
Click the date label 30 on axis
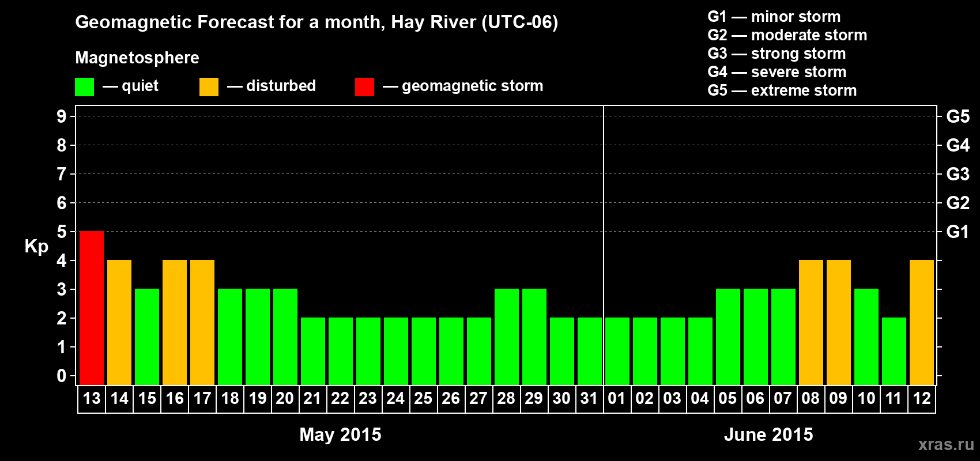(561, 399)
